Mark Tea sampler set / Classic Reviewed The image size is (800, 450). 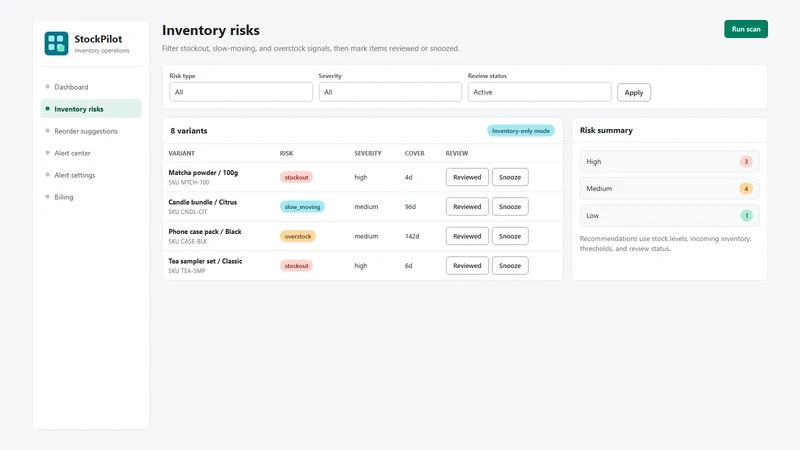point(467,265)
